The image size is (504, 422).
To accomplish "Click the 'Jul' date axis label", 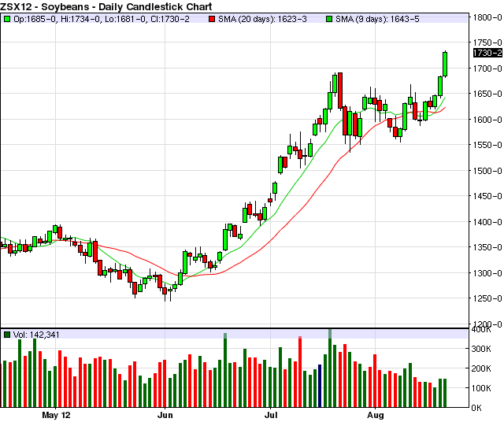I will [x=271, y=415].
